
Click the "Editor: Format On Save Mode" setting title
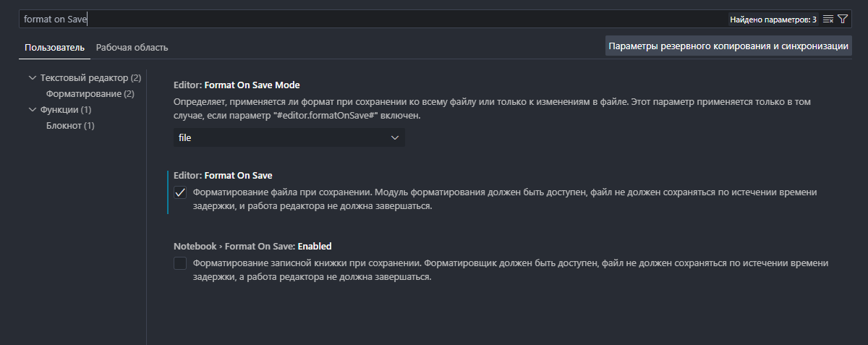(x=237, y=85)
